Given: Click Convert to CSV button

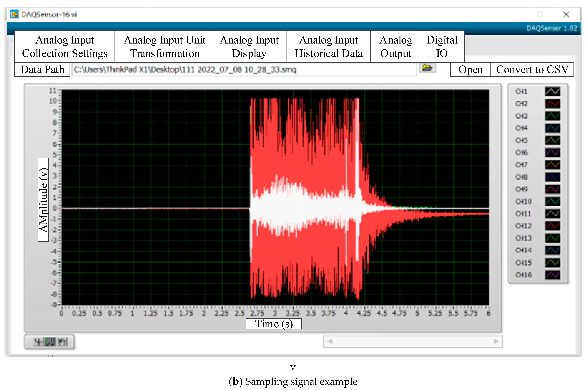Looking at the screenshot, I should click(532, 70).
